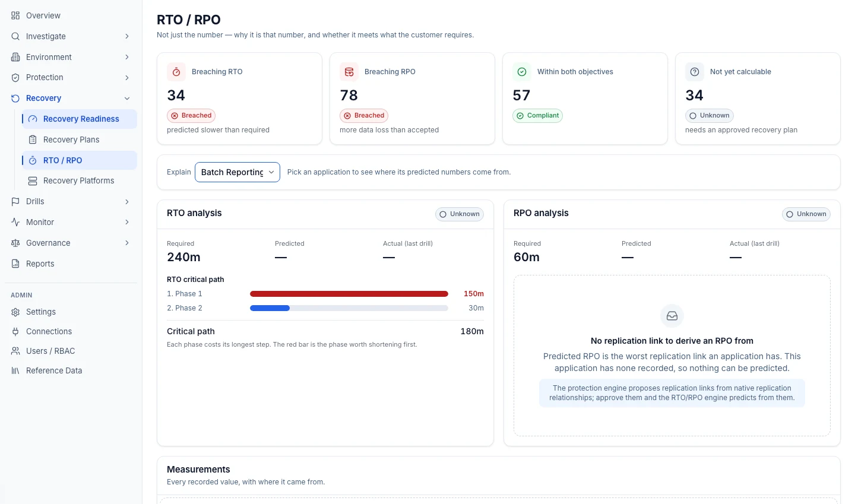Click the Governance scales icon
The width and height of the screenshot is (855, 504).
[15, 243]
